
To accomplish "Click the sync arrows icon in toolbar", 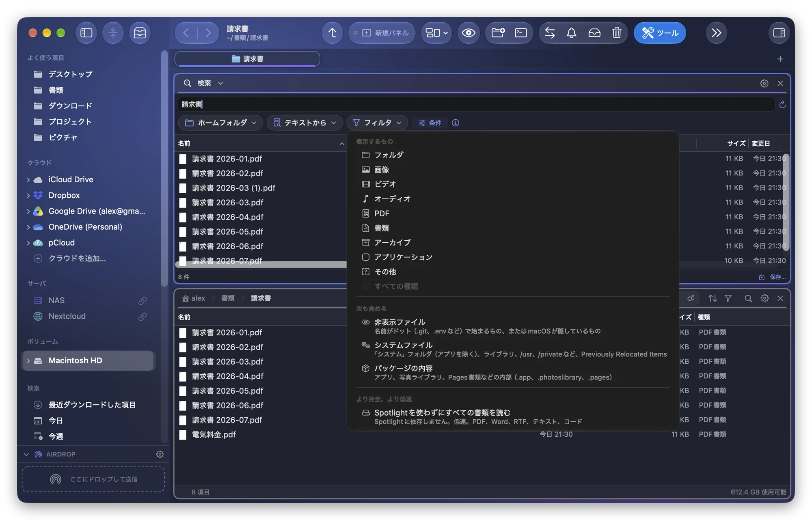I will 550,33.
